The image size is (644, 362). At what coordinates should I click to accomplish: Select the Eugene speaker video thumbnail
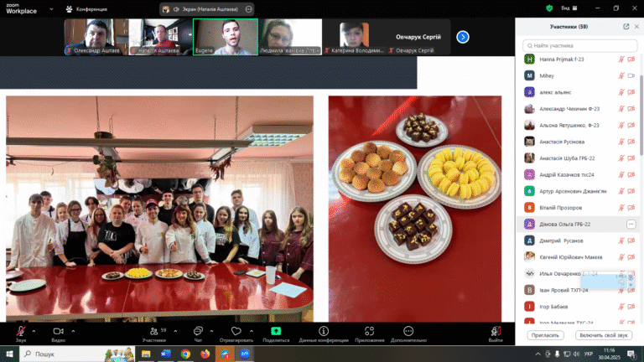pos(226,37)
